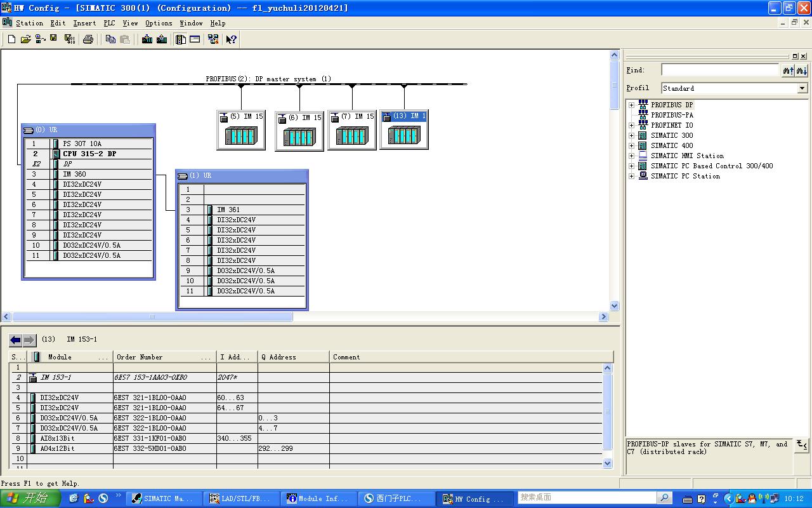Click the search downward binoculars icon
Viewport: 812px width, 508px height.
pyautogui.click(x=802, y=70)
